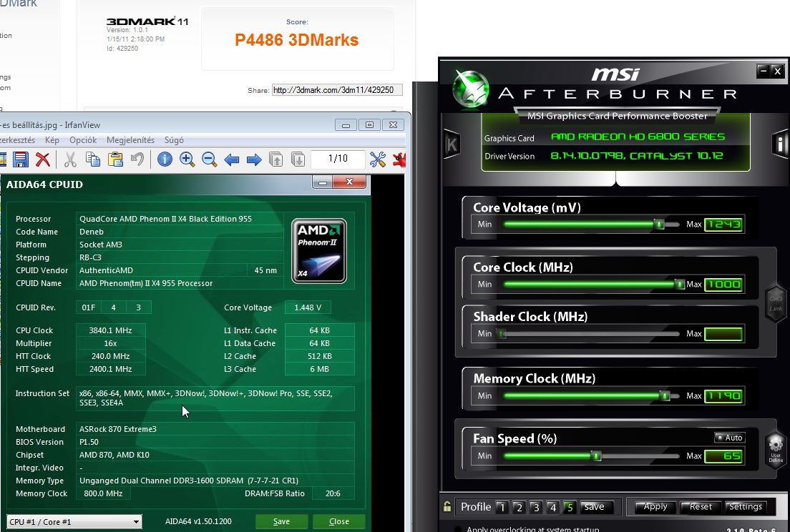Select Afterburner profile 3
Screen dimensions: 790x532
coord(535,507)
